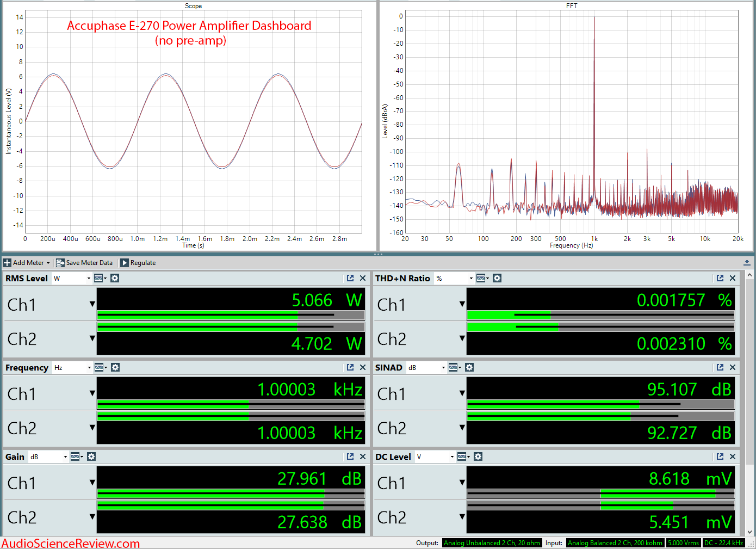
Task: Click Gain Ch2 27.638 dB reading
Action: 320,522
